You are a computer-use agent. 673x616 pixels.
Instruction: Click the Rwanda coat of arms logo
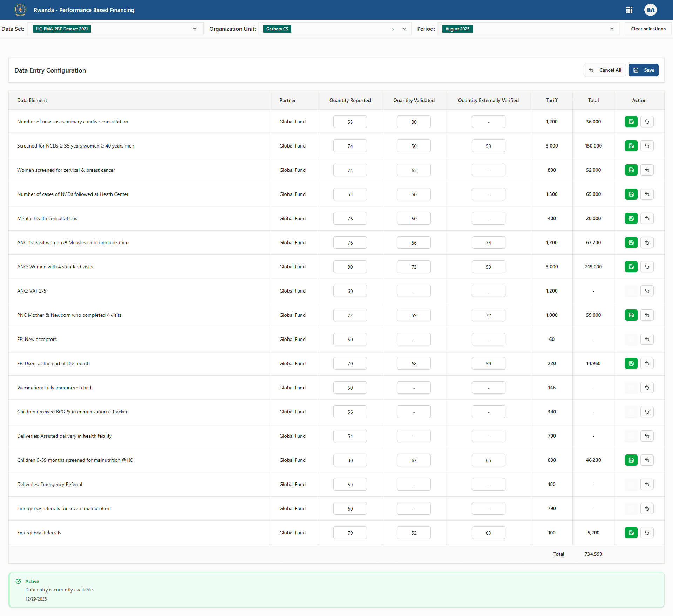20,10
